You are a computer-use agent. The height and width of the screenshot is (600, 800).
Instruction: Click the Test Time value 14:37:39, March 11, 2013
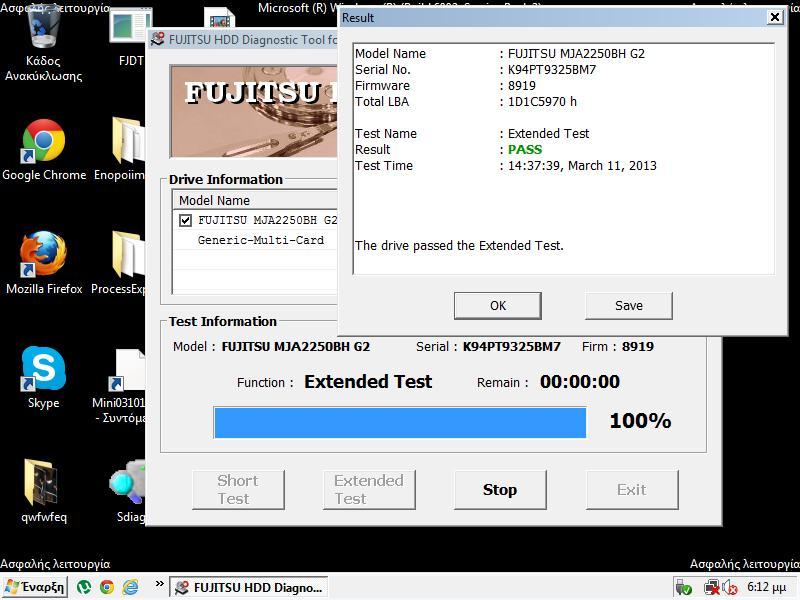click(x=582, y=166)
